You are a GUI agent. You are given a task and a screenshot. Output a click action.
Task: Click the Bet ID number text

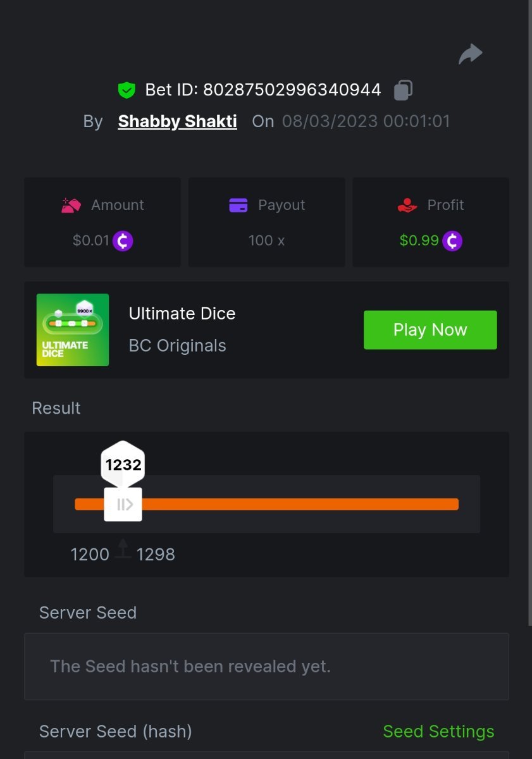coord(292,90)
